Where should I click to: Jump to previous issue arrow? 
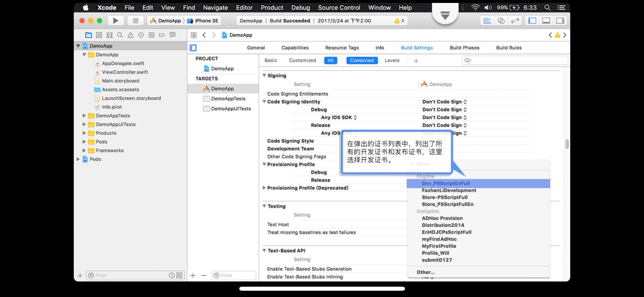tap(550, 35)
